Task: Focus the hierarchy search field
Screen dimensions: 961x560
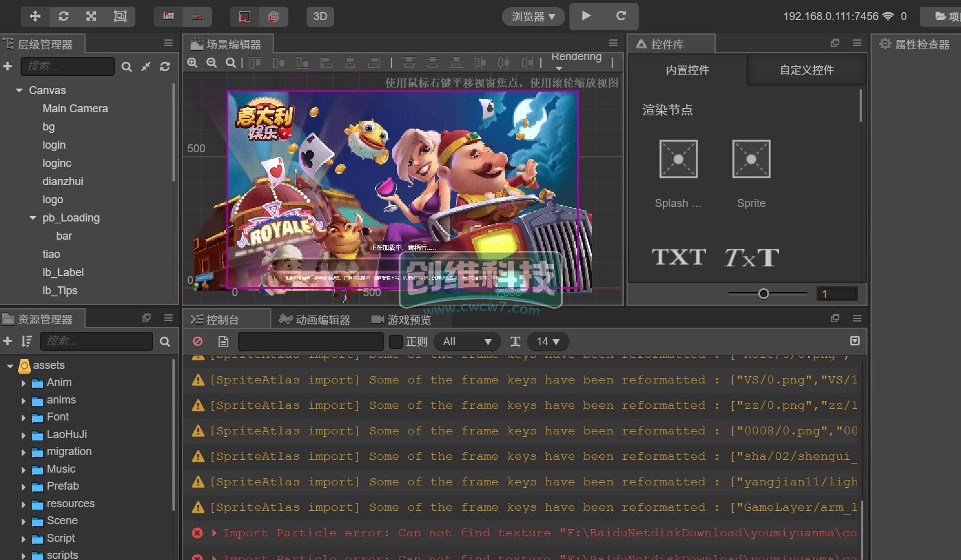Action: [x=67, y=66]
